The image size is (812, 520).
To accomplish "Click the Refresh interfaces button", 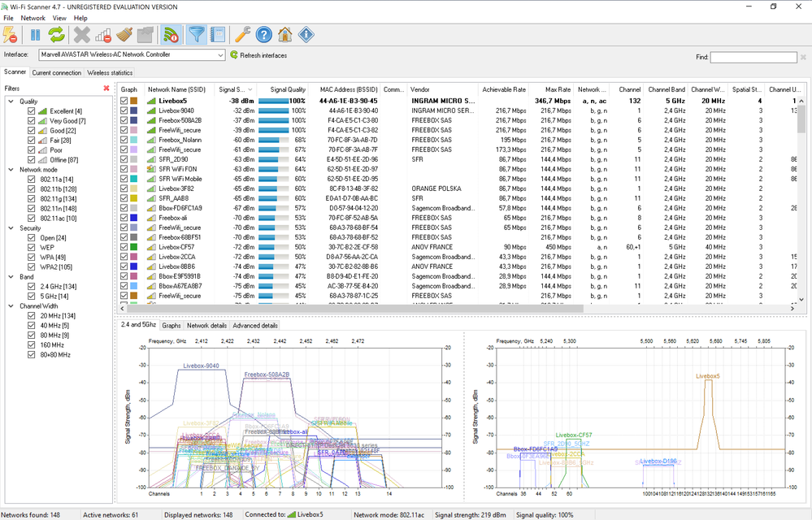I will tap(258, 55).
